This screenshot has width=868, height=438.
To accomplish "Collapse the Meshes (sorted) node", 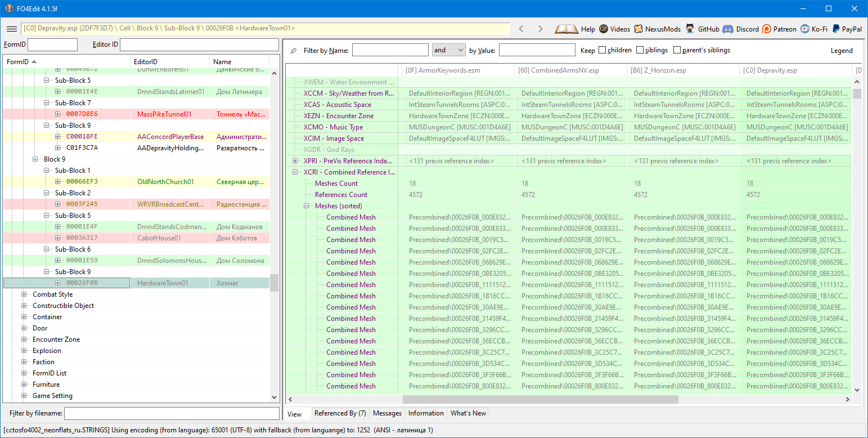I will (x=307, y=206).
